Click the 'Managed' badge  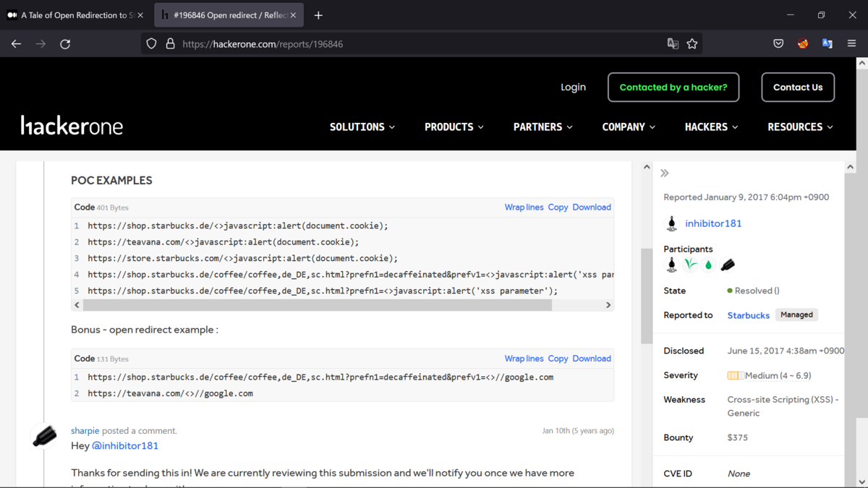796,315
